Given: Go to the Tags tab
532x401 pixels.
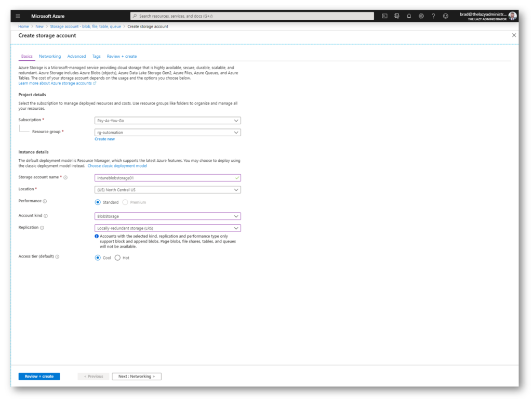Looking at the screenshot, I should pyautogui.click(x=96, y=56).
